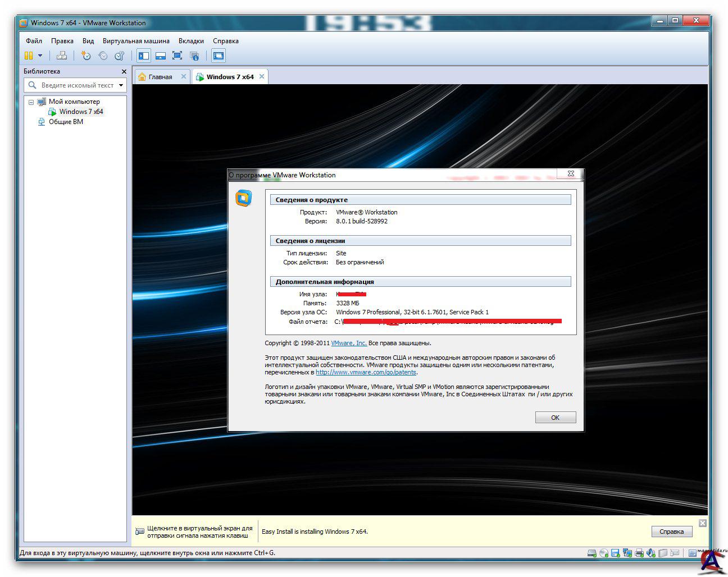Click the network adapter status bar icon

click(x=627, y=553)
